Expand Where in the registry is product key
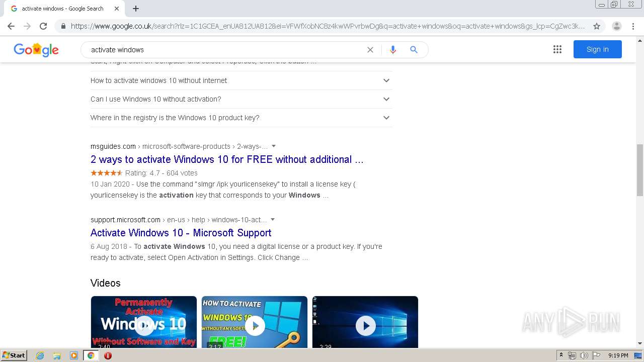The image size is (644, 362). click(x=241, y=118)
